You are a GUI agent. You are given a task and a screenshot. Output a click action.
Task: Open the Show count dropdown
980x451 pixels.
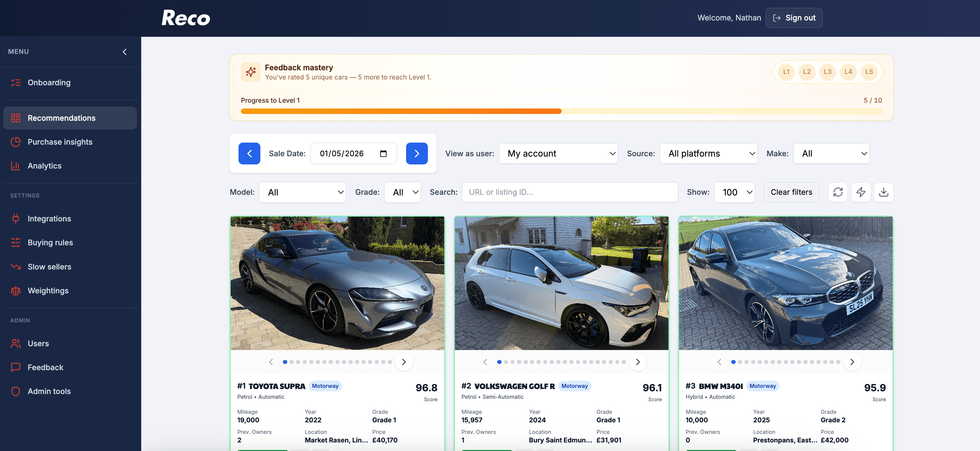(x=734, y=192)
